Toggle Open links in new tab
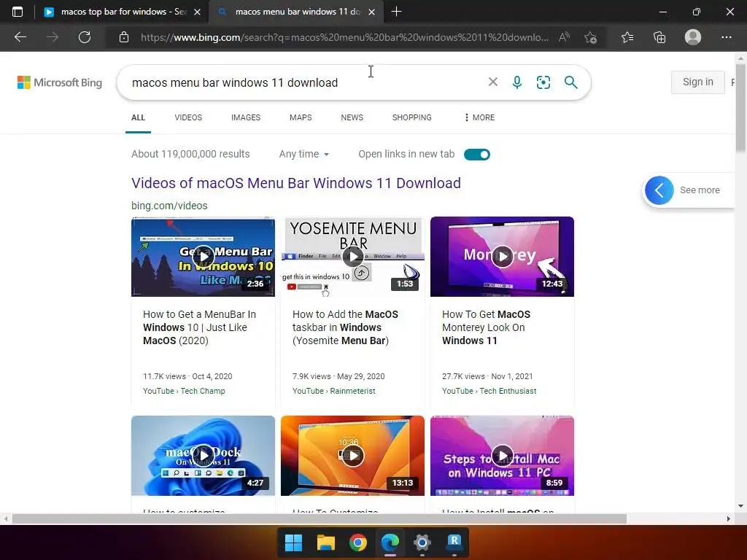Viewport: 747px width, 560px height. point(477,155)
